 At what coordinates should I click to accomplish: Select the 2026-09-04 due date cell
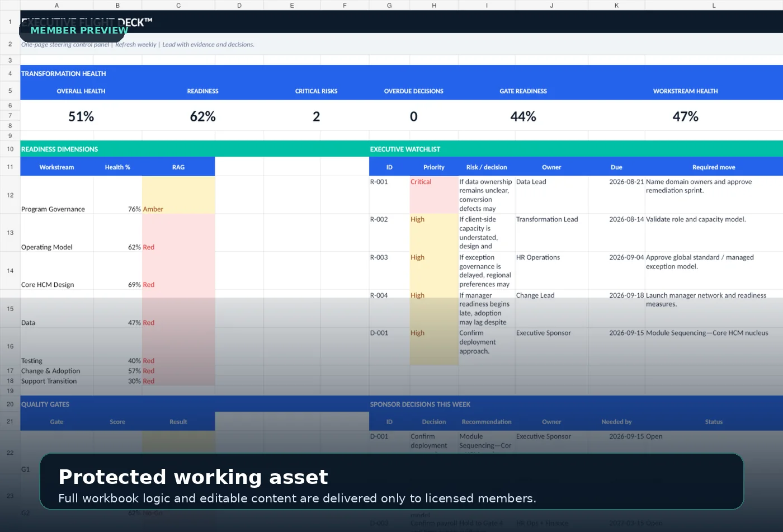tap(616, 271)
